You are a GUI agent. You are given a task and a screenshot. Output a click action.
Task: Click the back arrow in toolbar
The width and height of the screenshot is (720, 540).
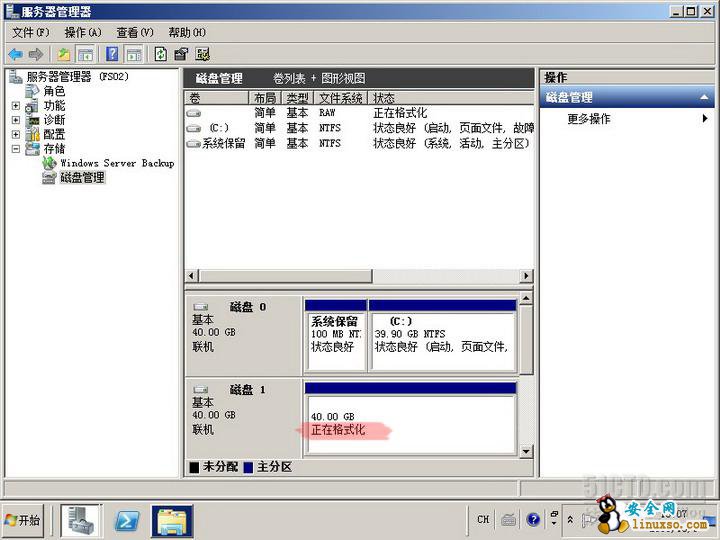pos(15,54)
